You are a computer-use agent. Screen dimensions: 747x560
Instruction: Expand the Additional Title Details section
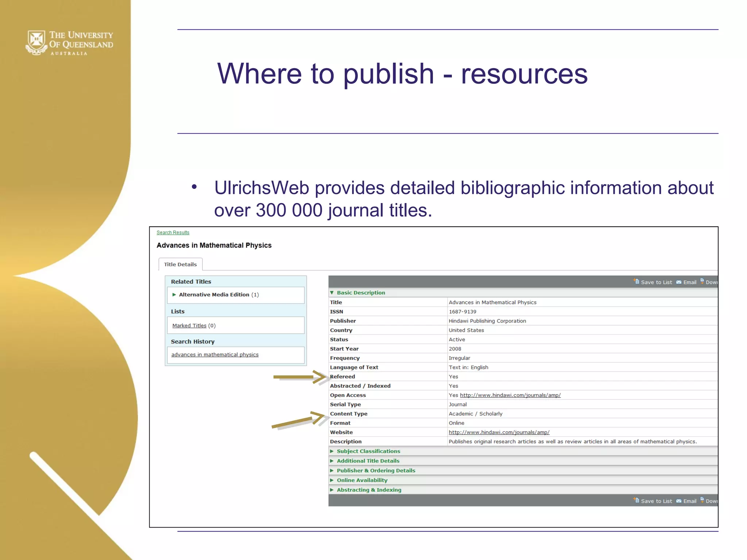point(332,461)
